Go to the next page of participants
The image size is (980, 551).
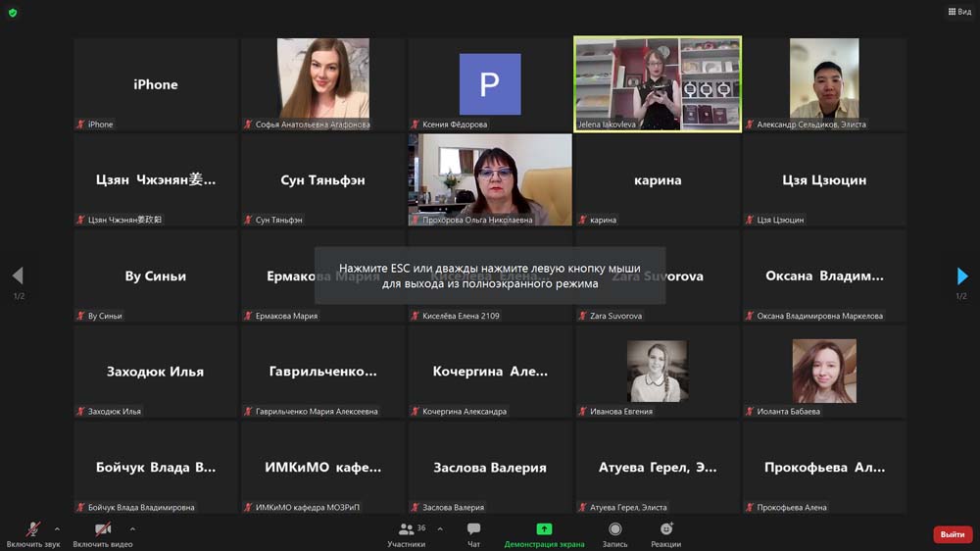point(961,276)
